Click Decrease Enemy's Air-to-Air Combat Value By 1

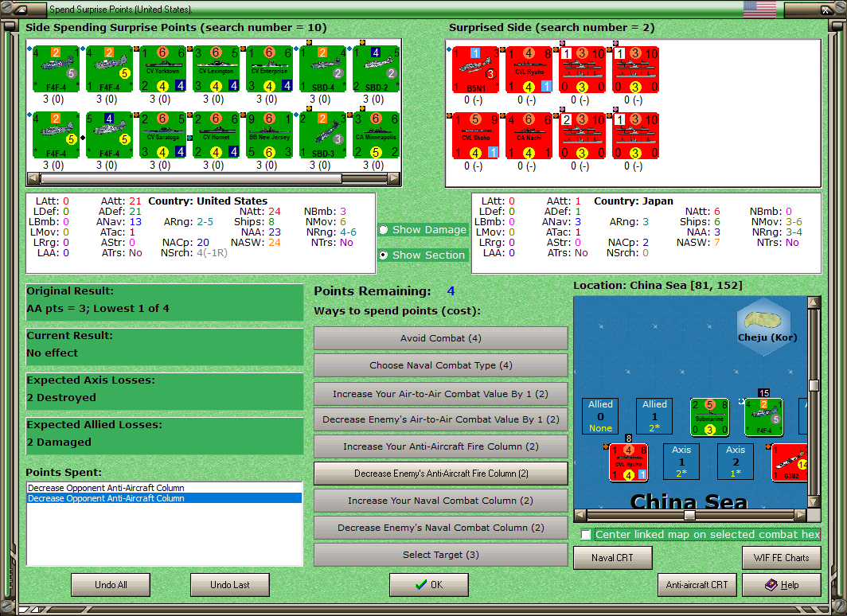tap(441, 419)
